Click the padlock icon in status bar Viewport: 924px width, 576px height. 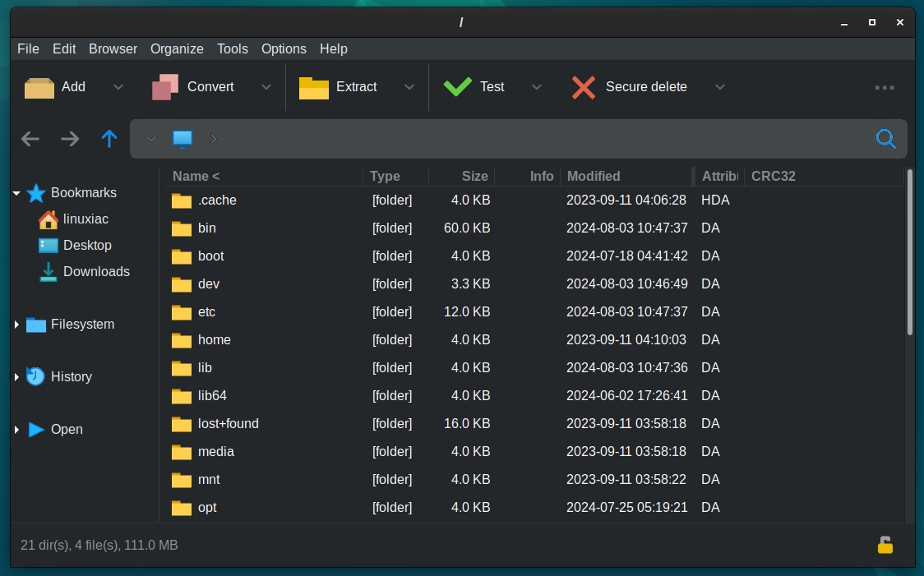[885, 546]
